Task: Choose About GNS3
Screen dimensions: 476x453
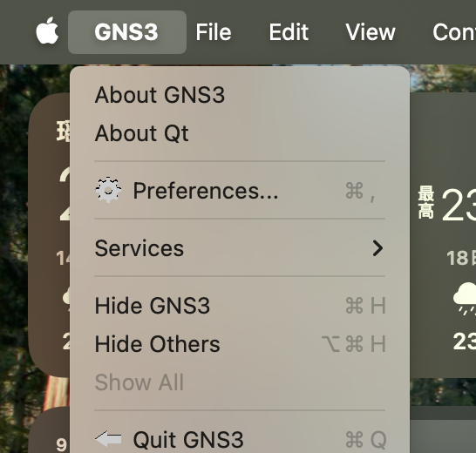Action: click(240, 95)
